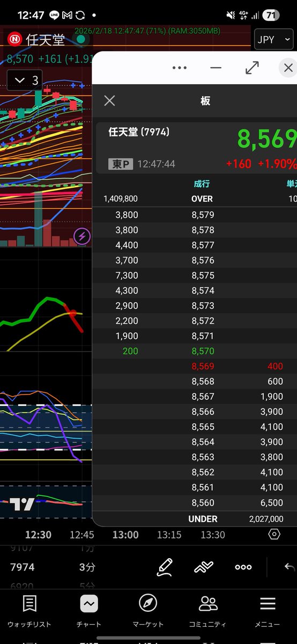Open chart settings hexagon icon

point(274,535)
